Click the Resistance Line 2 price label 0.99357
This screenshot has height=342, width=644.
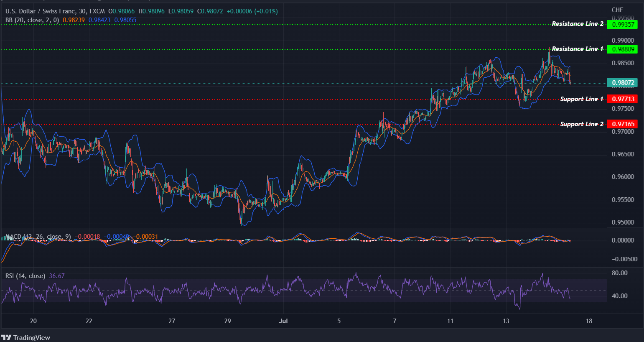622,24
